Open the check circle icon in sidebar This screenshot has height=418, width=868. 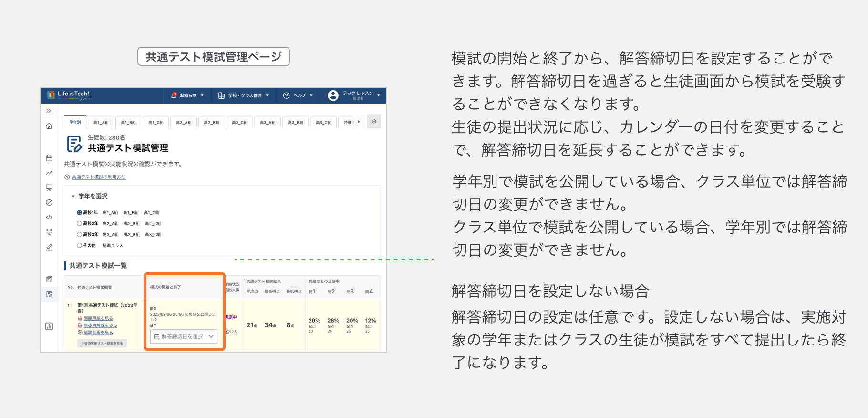[49, 202]
